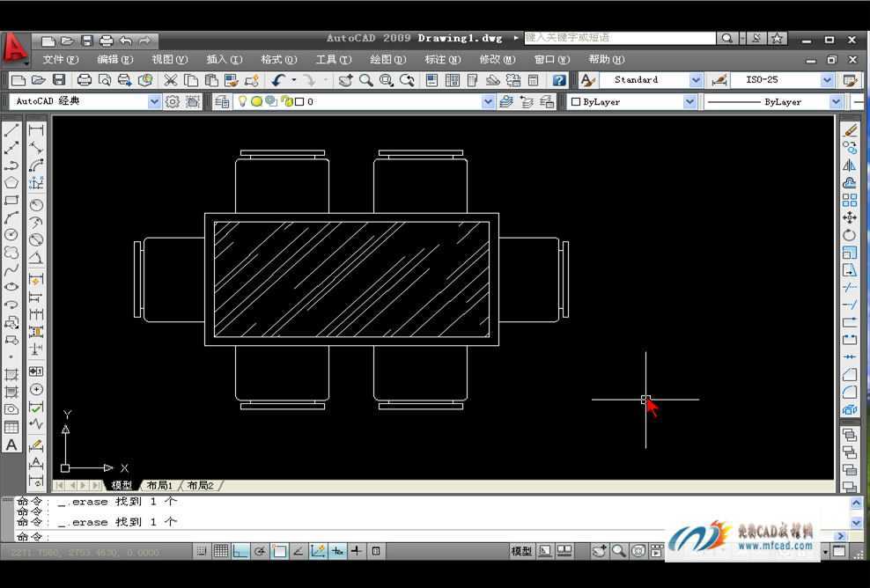The image size is (870, 588).
Task: Select the multiline Text tool 'A'
Action: (11, 445)
